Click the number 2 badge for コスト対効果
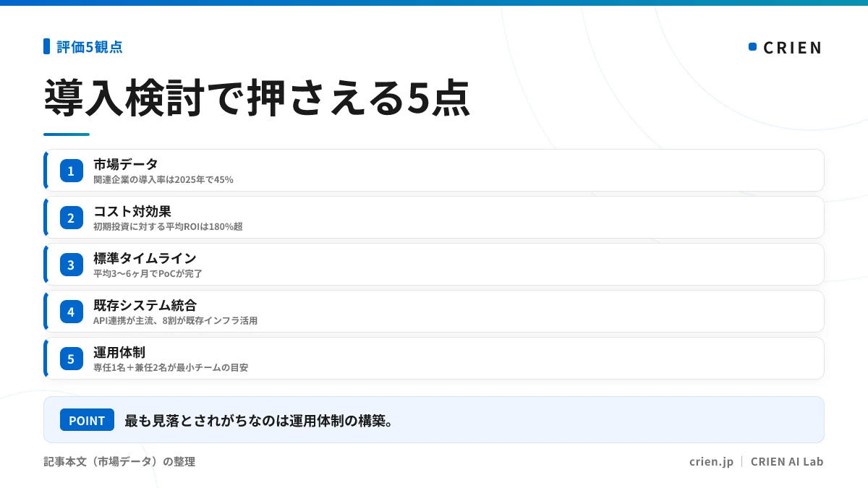 pos(71,218)
